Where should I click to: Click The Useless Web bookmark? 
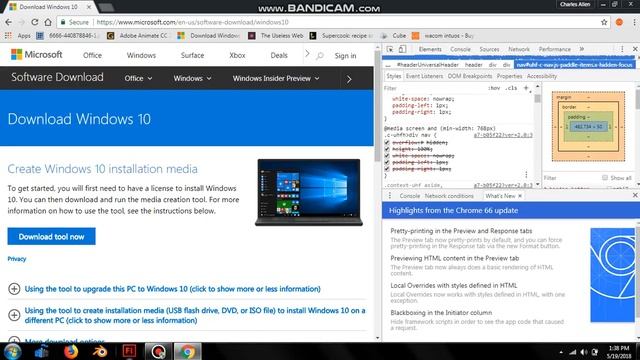[x=276, y=36]
